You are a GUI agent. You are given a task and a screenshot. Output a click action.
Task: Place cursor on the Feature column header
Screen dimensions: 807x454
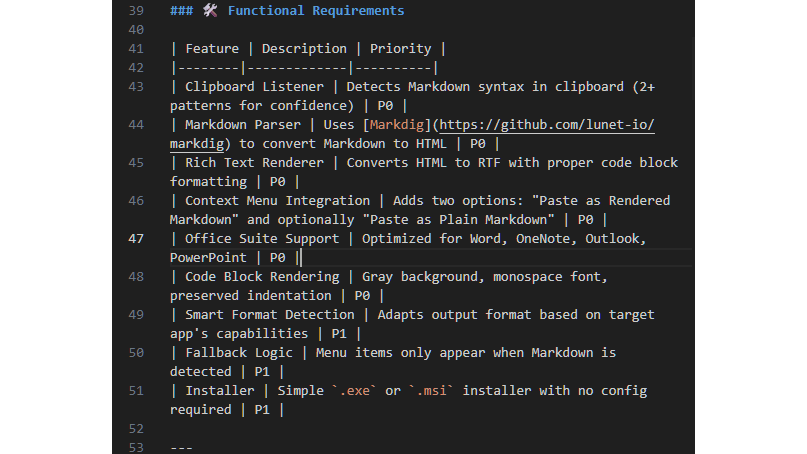tap(212, 49)
